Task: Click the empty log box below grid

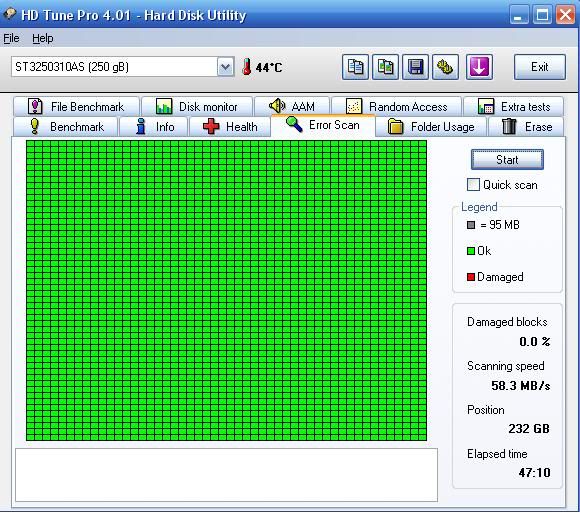Action: coord(226,475)
